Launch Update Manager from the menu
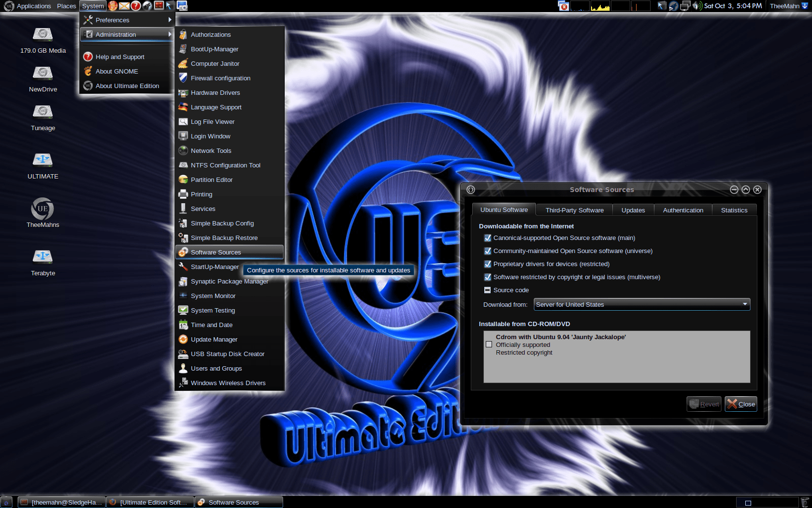The image size is (812, 508). click(x=230, y=339)
